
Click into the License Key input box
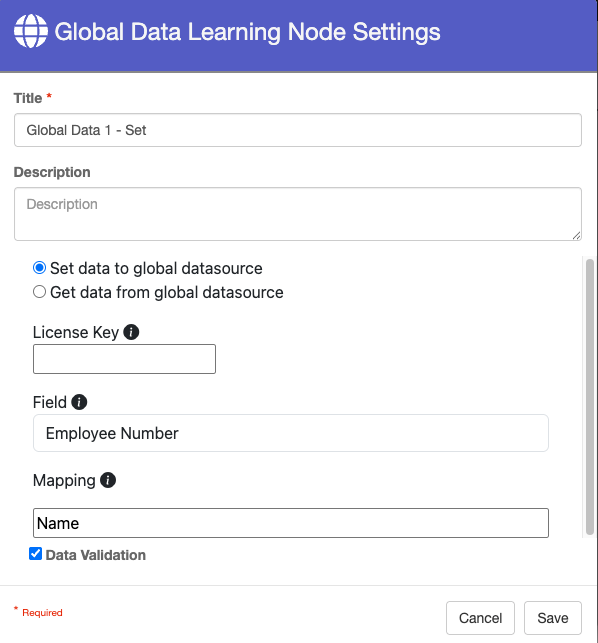tap(124, 359)
